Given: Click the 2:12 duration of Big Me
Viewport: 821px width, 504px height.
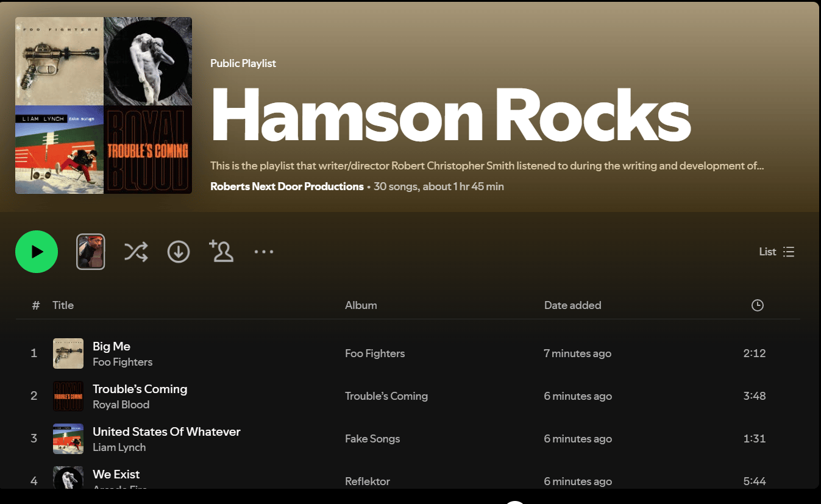Looking at the screenshot, I should click(755, 353).
